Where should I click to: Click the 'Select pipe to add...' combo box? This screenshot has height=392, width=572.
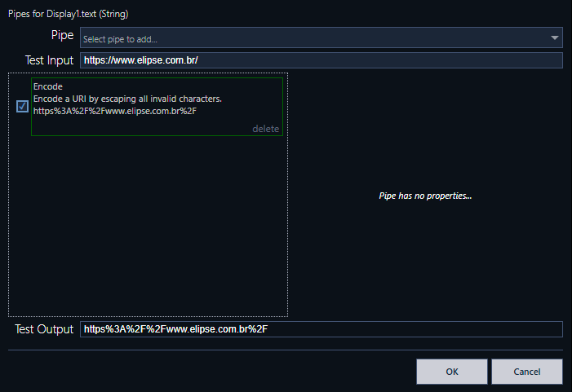pyautogui.click(x=310, y=38)
